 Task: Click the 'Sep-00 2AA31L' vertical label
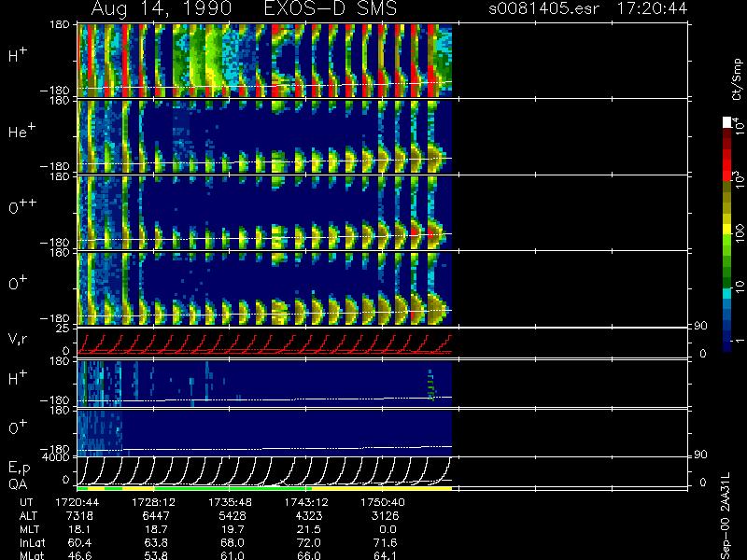pyautogui.click(x=726, y=516)
